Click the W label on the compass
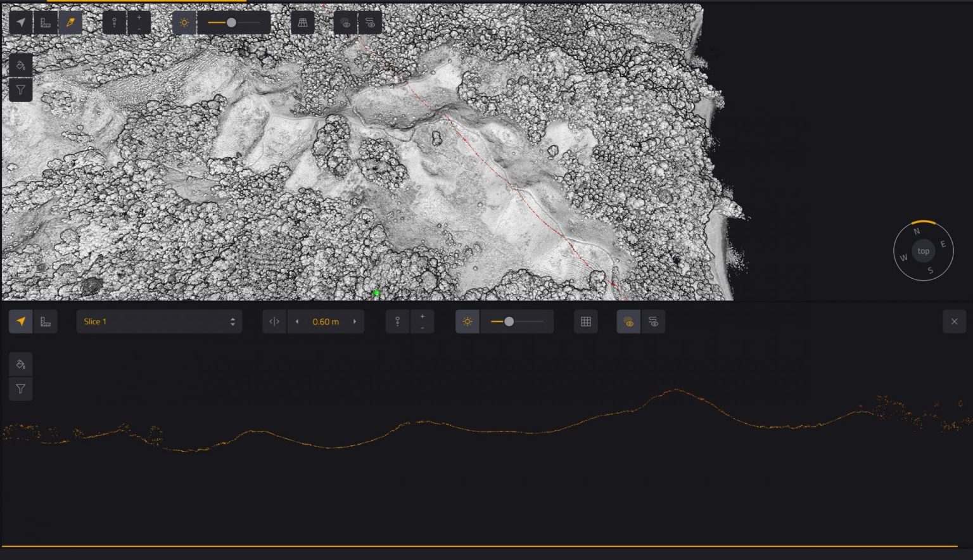 (x=904, y=258)
